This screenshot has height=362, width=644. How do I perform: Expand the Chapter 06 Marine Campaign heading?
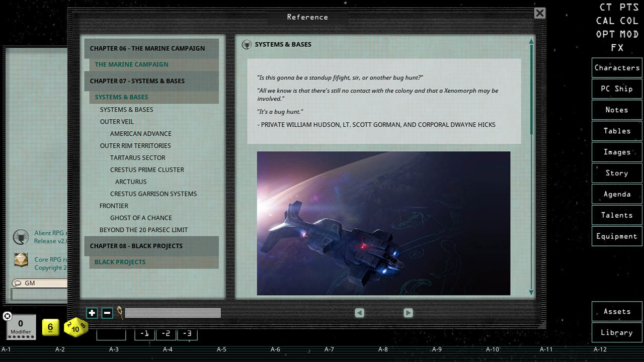(x=148, y=48)
